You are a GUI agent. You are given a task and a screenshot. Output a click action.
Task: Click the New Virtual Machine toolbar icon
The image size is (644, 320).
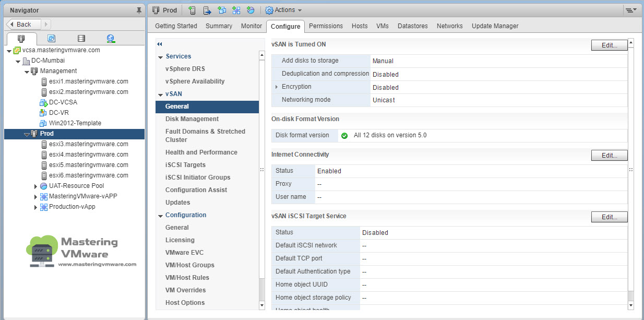[x=222, y=10]
